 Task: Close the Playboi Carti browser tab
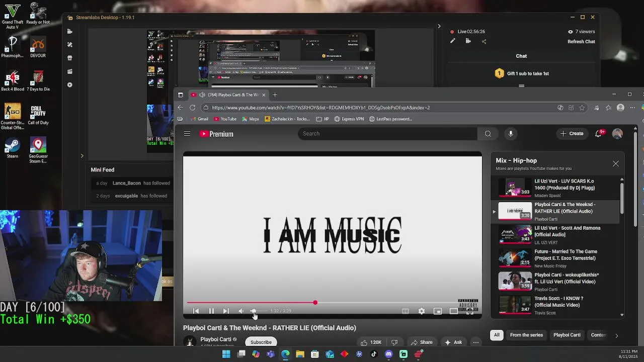coord(263,95)
